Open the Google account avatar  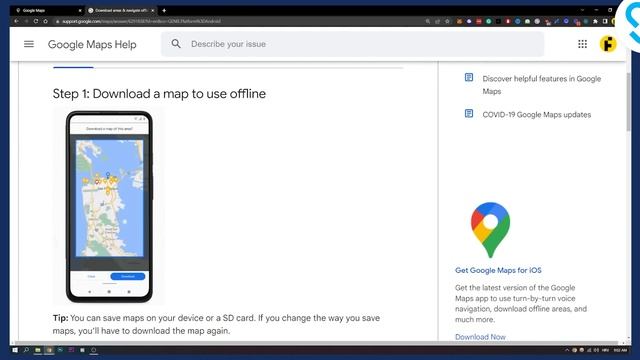[x=608, y=44]
